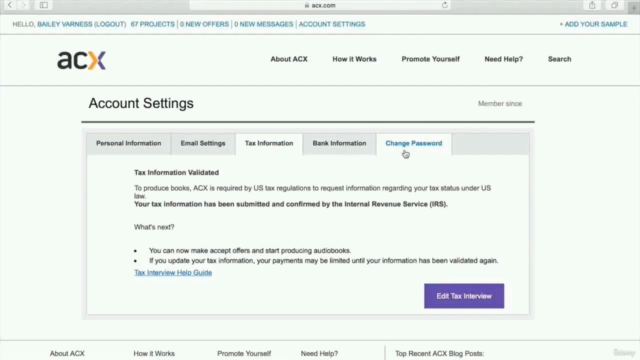The width and height of the screenshot is (640, 360).
Task: Open Search in main navigation
Action: pyautogui.click(x=560, y=59)
